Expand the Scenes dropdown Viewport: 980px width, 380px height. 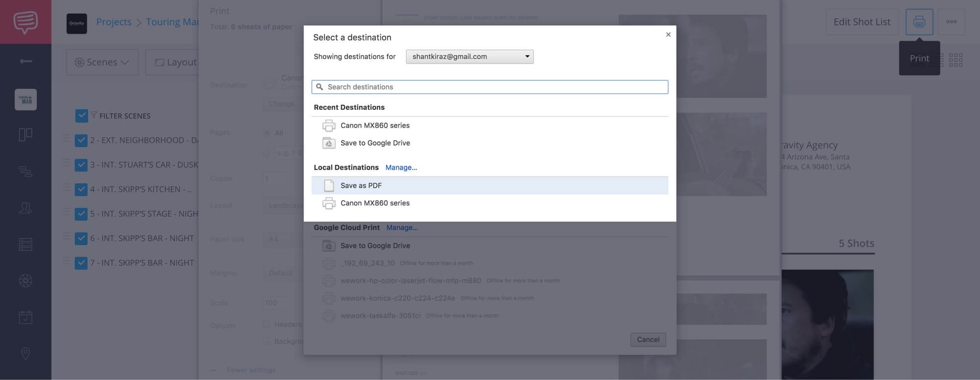point(102,62)
